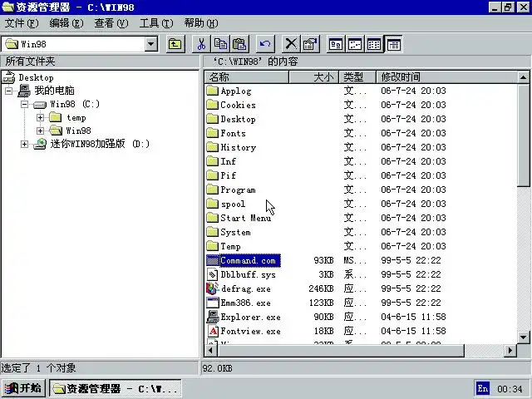The height and width of the screenshot is (399, 532).
Task: Sort by the 类型 column header
Action: (357, 77)
